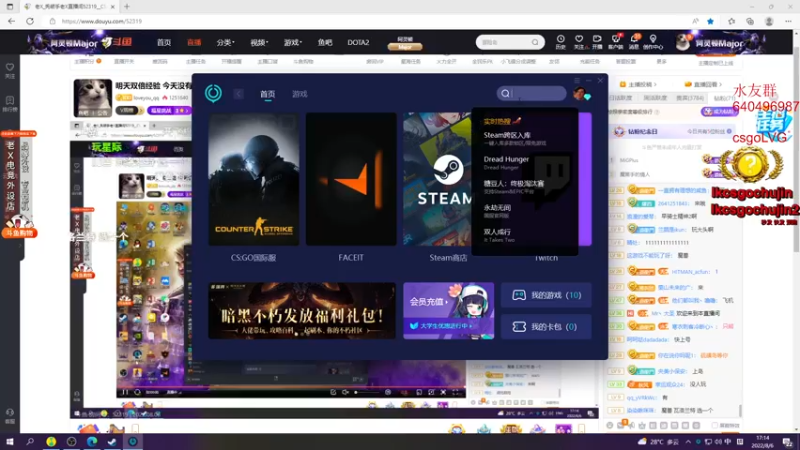The image size is (800, 450).
Task: Open the launcher user avatar
Action: pyautogui.click(x=580, y=94)
